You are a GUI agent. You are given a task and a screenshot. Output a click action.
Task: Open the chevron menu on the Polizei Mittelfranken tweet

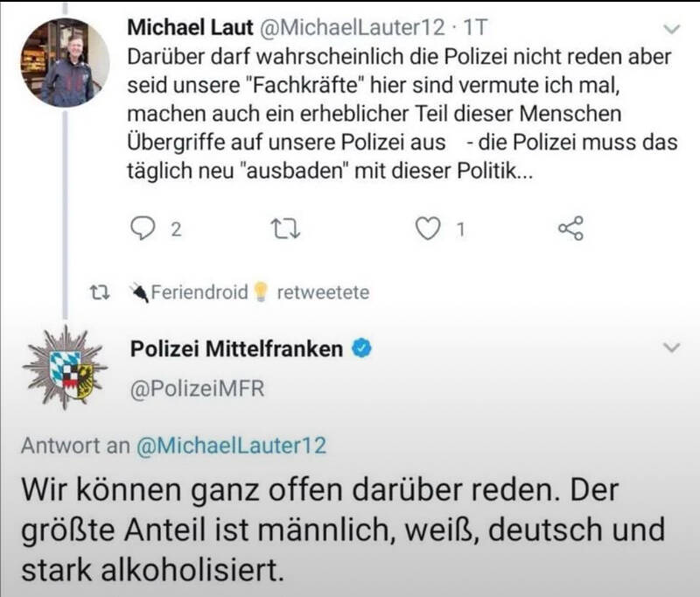[671, 348]
